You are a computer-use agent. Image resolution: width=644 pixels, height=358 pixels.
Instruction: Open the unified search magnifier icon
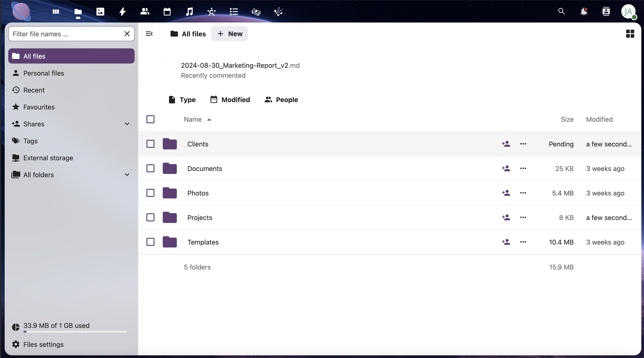pyautogui.click(x=561, y=12)
